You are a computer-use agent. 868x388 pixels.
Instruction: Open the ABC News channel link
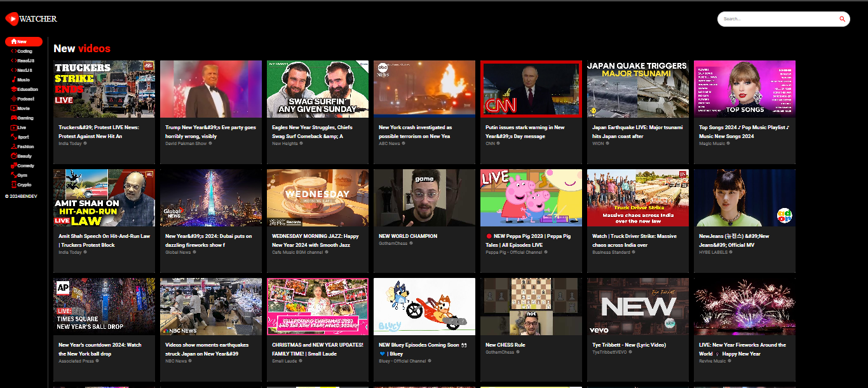click(390, 144)
